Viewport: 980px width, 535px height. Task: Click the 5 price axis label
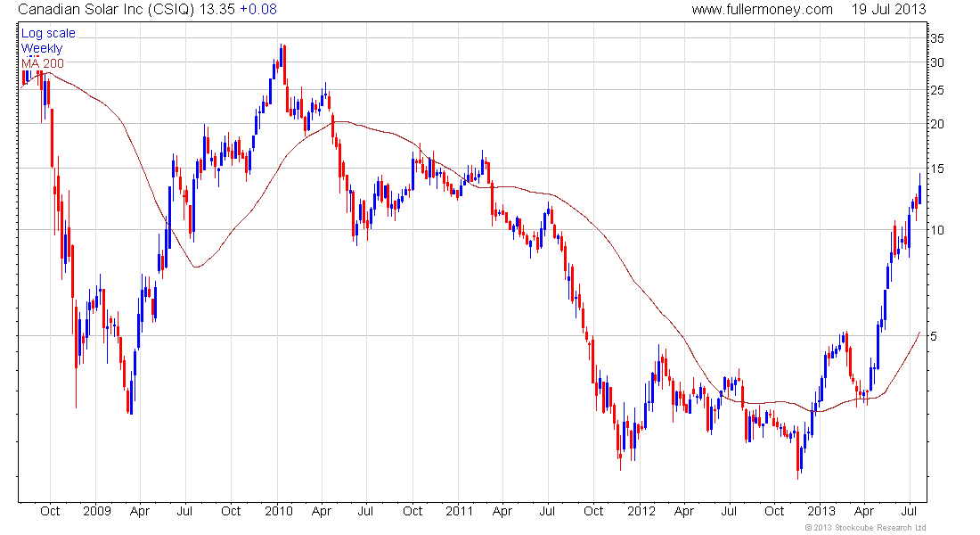[x=934, y=337]
